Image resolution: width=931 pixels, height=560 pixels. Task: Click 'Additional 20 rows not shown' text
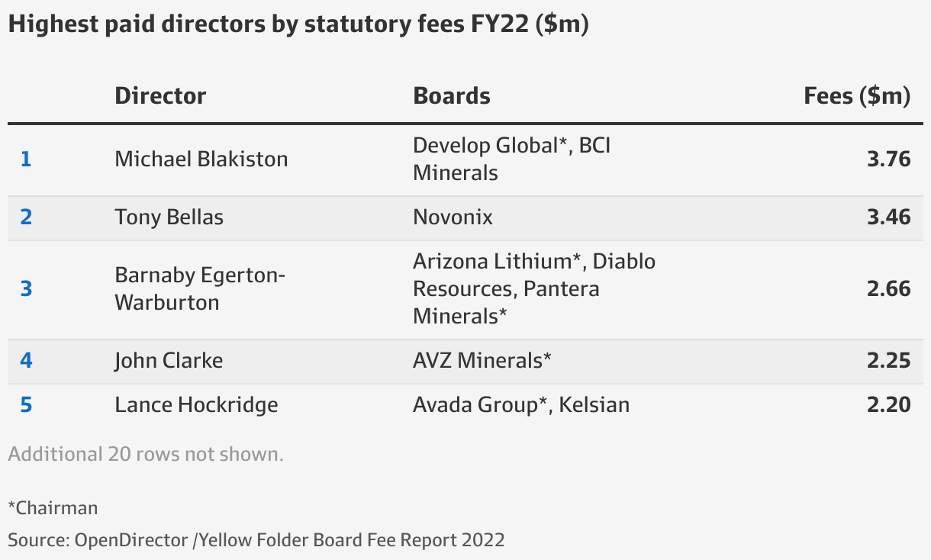pos(146,454)
